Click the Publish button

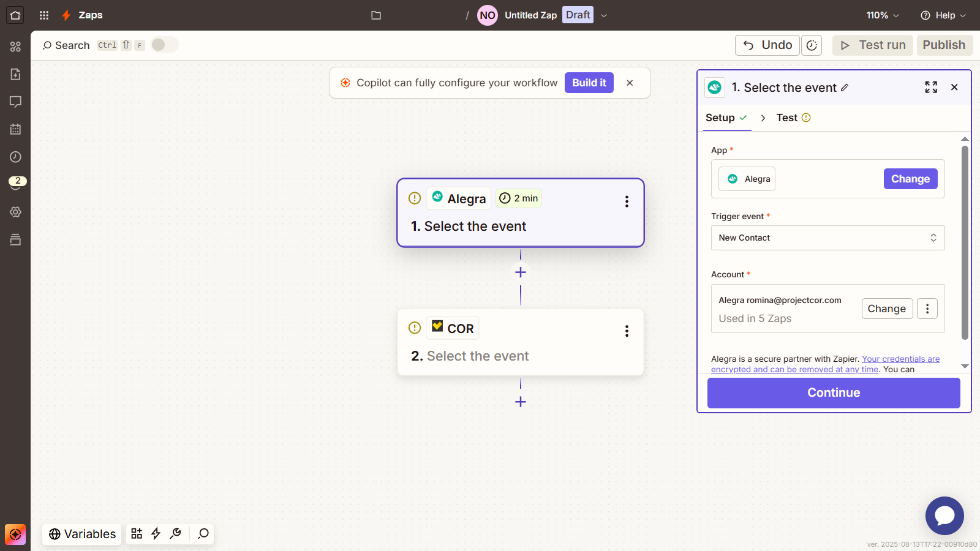tap(944, 45)
